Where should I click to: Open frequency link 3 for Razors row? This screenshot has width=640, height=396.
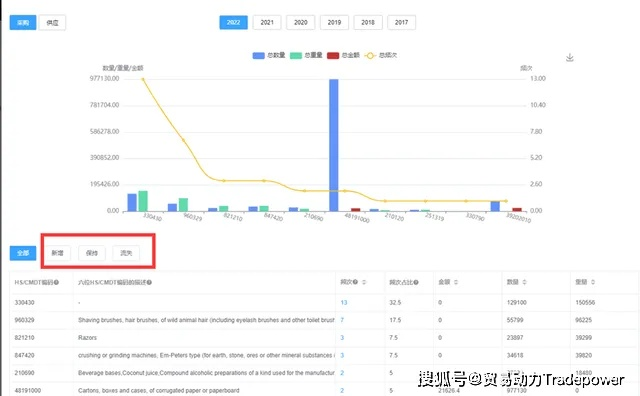(342, 338)
